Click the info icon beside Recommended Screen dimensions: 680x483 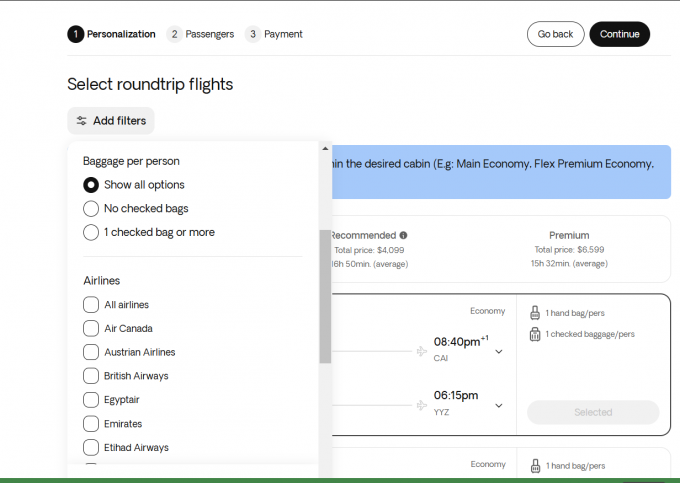click(404, 236)
